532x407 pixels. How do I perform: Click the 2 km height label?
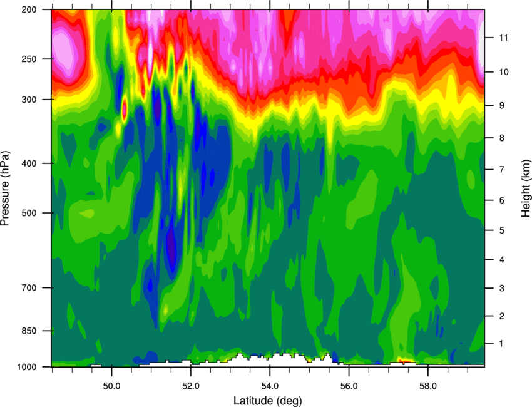coord(501,316)
